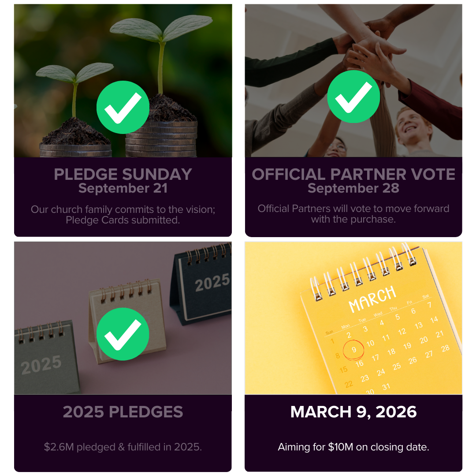Click the taller seedling's leaves
Screen dimensions: 476x476
tap(161, 27)
